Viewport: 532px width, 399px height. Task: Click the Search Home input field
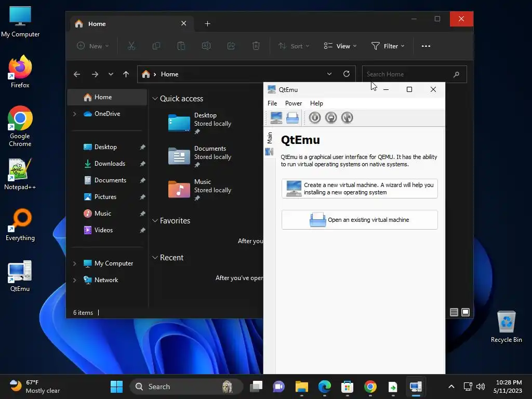414,74
